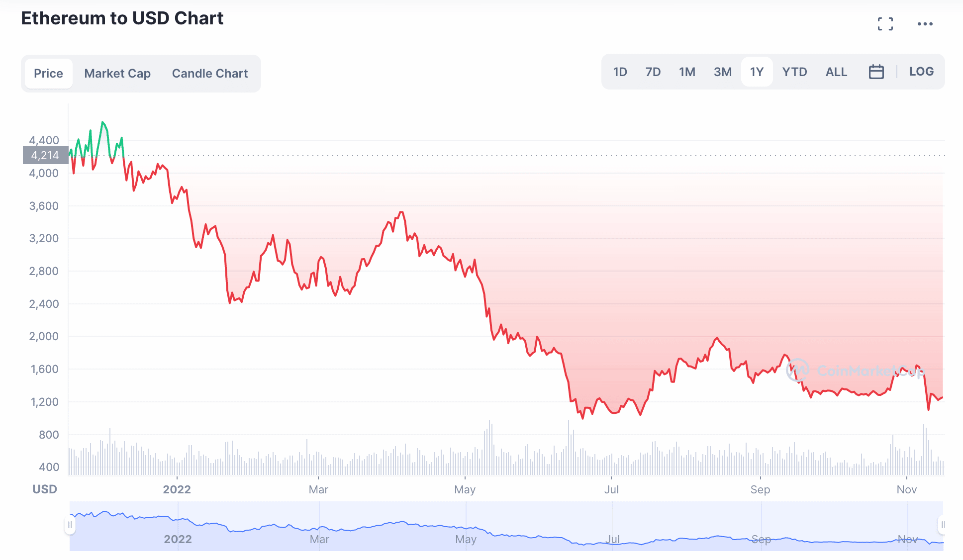Show year-to-date YTD range
This screenshot has height=560, width=963.
click(794, 72)
